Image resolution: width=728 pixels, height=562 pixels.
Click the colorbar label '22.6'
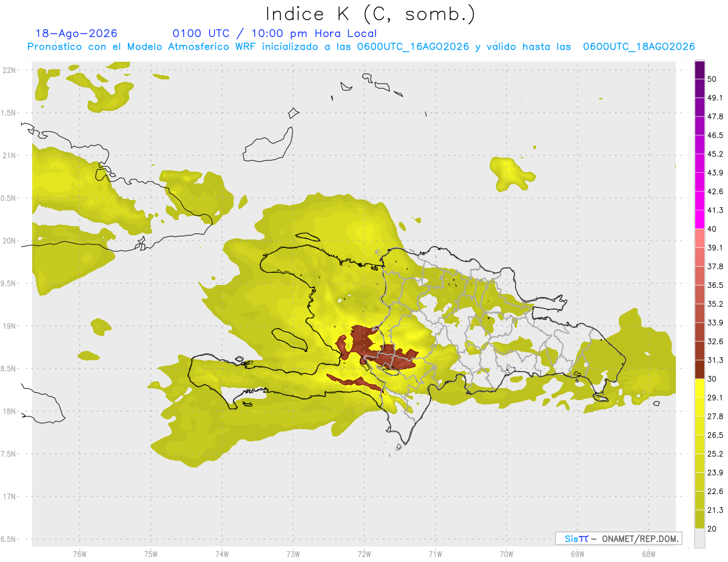(x=715, y=491)
